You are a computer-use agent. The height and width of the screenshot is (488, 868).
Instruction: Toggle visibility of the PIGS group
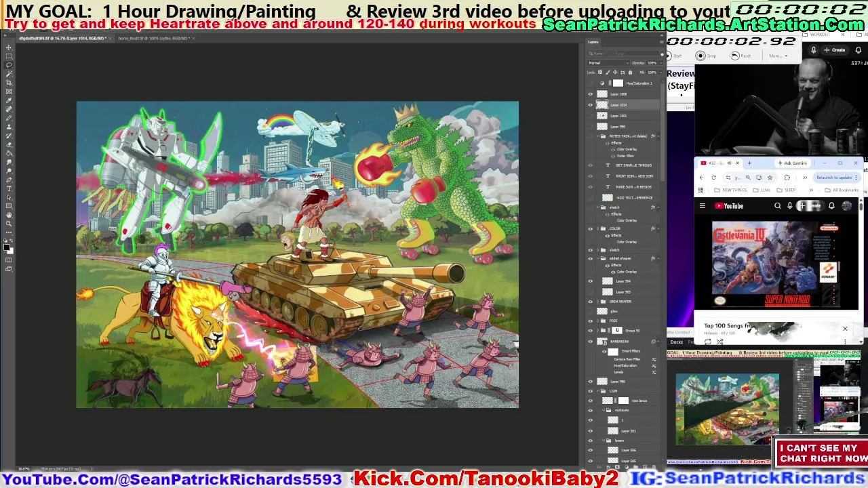click(x=591, y=321)
